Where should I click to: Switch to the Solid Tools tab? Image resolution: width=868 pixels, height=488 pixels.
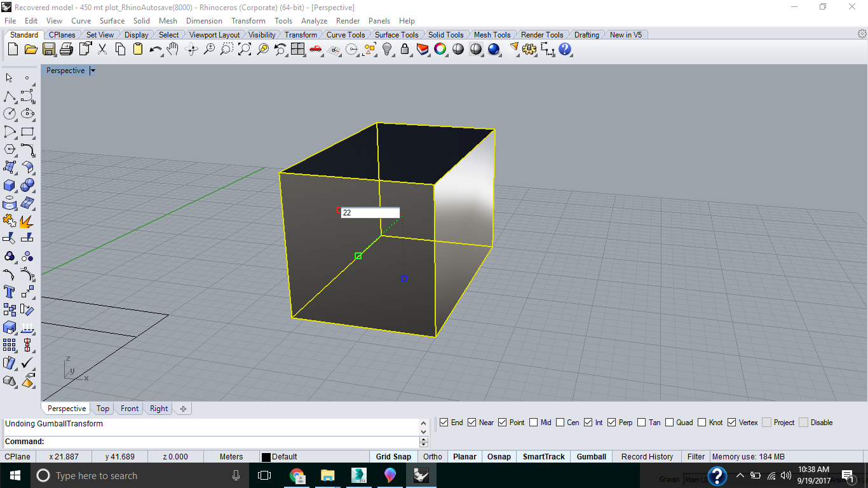click(445, 35)
